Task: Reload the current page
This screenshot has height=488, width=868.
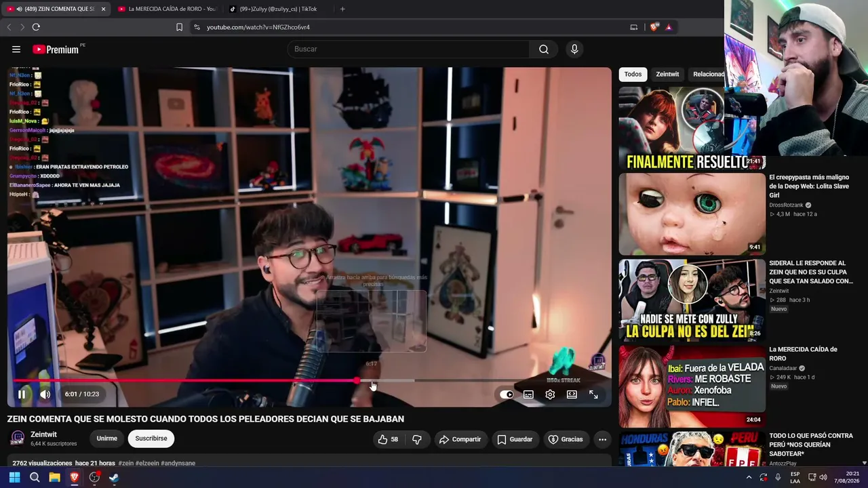Action: pyautogui.click(x=36, y=27)
